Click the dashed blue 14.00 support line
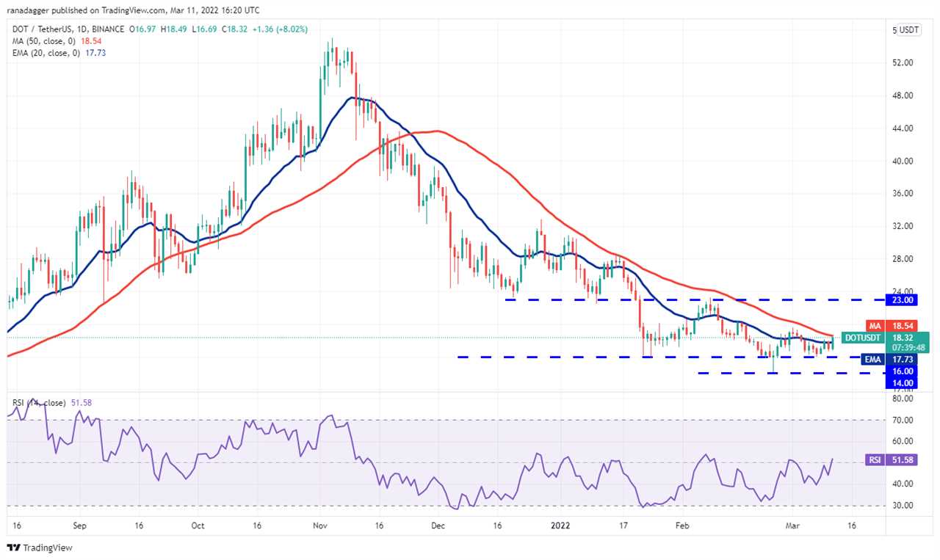Image resolution: width=940 pixels, height=560 pixels. pyautogui.click(x=790, y=374)
